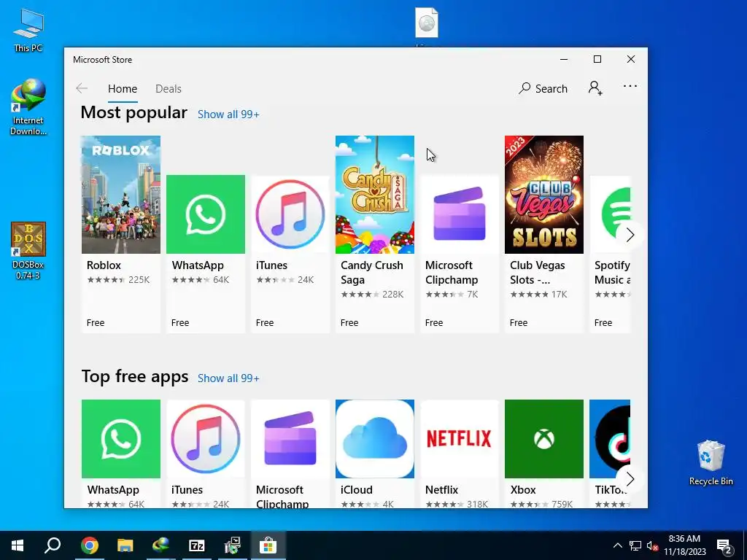The width and height of the screenshot is (747, 560).
Task: Open Xbox app icon
Action: [x=544, y=438]
